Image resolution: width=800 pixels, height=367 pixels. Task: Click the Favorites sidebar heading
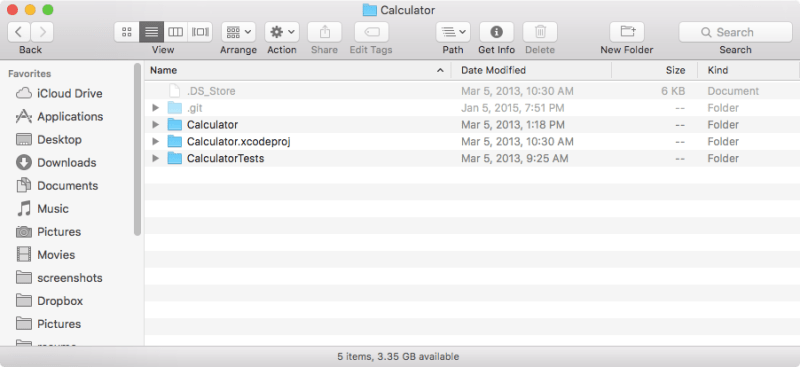click(x=30, y=74)
